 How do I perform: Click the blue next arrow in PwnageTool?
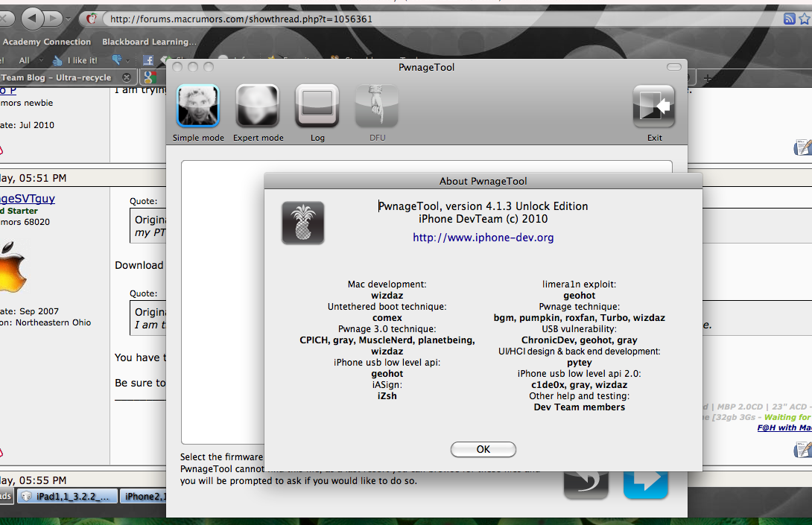click(x=646, y=485)
